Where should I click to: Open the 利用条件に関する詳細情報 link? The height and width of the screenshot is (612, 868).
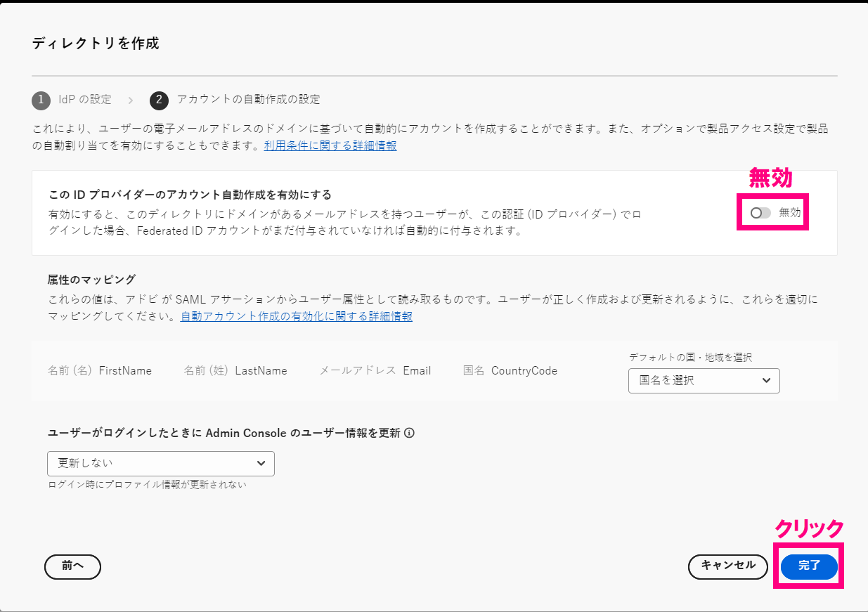tap(330, 146)
